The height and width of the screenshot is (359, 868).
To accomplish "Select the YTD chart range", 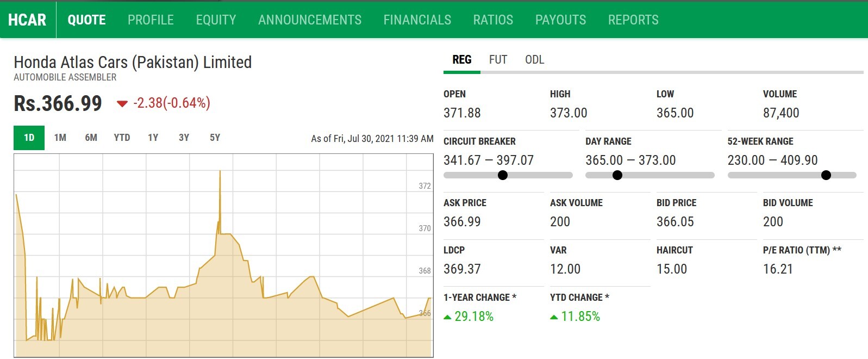I will pyautogui.click(x=122, y=138).
